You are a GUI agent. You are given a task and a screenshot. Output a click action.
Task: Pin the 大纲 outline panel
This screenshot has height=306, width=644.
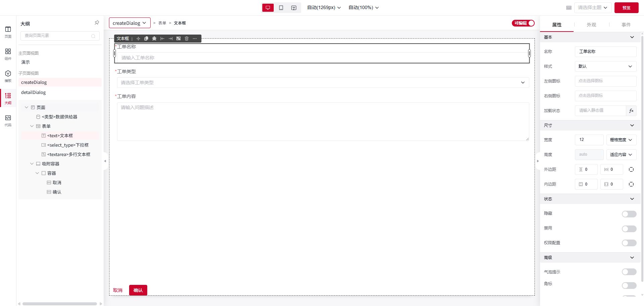tap(97, 23)
